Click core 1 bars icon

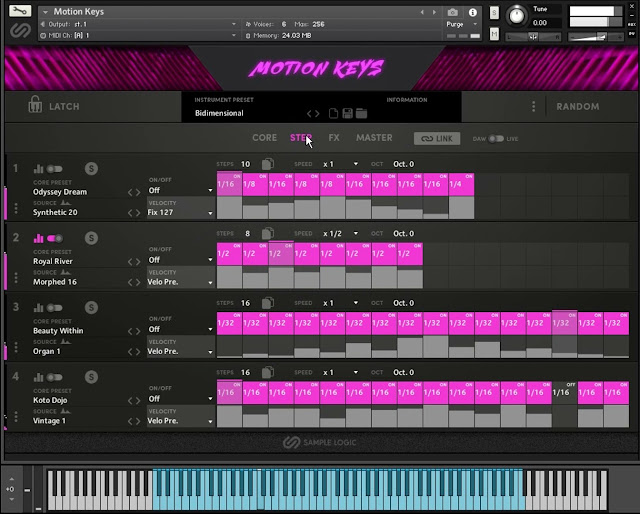[x=38, y=169]
